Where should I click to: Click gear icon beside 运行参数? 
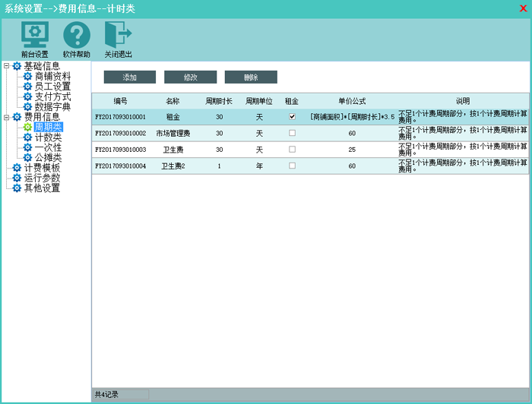pos(17,178)
